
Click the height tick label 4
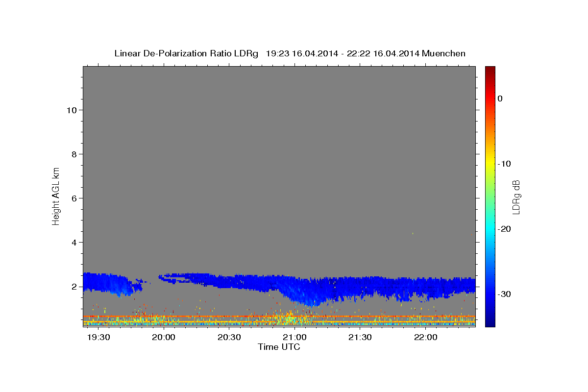[x=73, y=242]
